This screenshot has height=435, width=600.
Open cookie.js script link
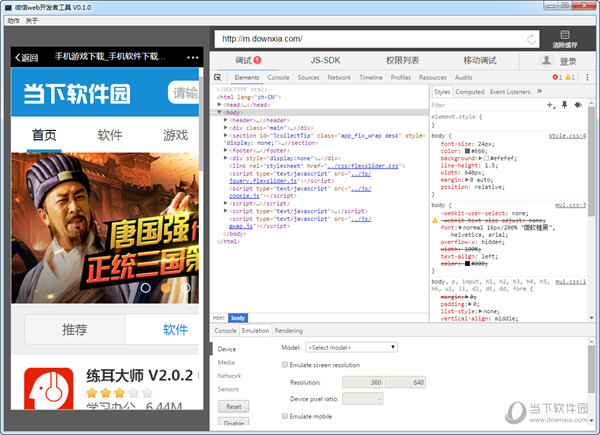[x=244, y=196]
